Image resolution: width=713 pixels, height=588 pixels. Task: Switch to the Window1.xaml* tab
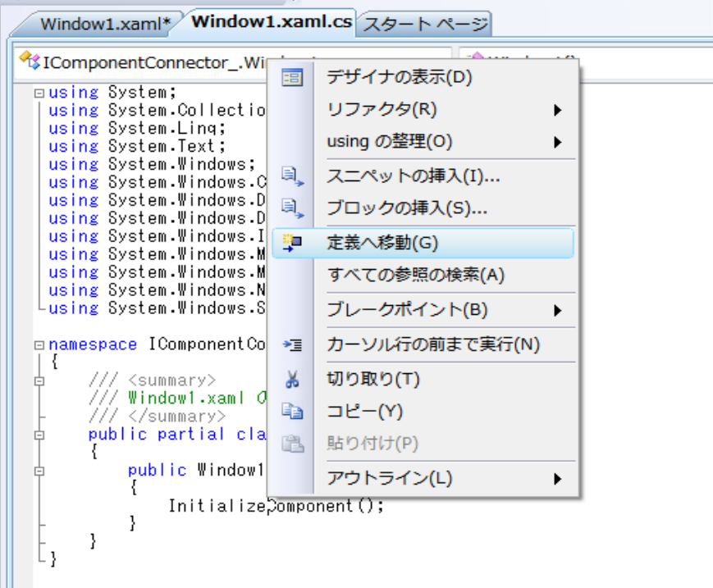click(104, 24)
